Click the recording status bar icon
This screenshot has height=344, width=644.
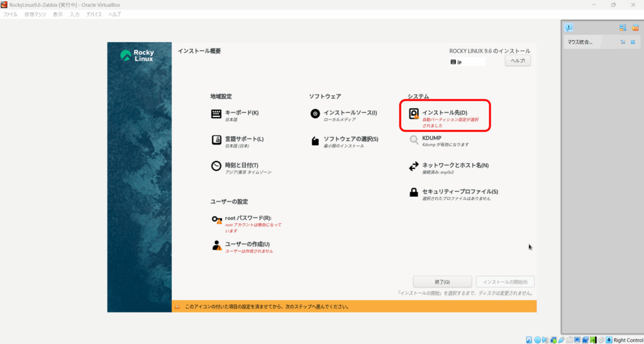pos(586,340)
